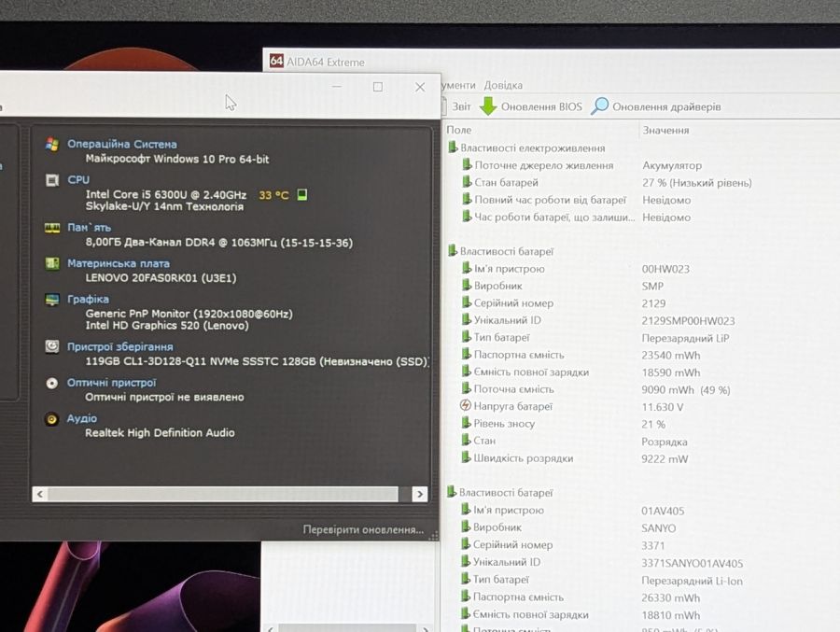Click the icon next to Тип батареї Перезарядний LiP
Screen dimensions: 840x632
[467, 337]
